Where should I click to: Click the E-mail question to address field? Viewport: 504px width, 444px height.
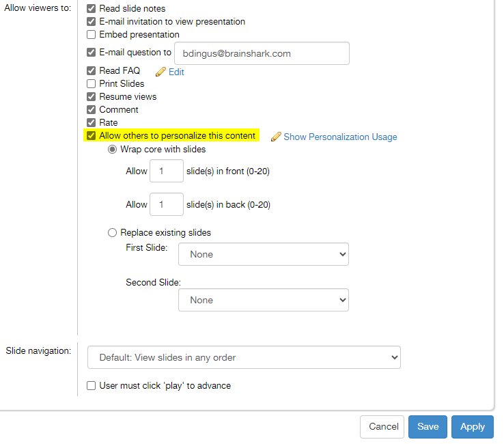pyautogui.click(x=262, y=53)
